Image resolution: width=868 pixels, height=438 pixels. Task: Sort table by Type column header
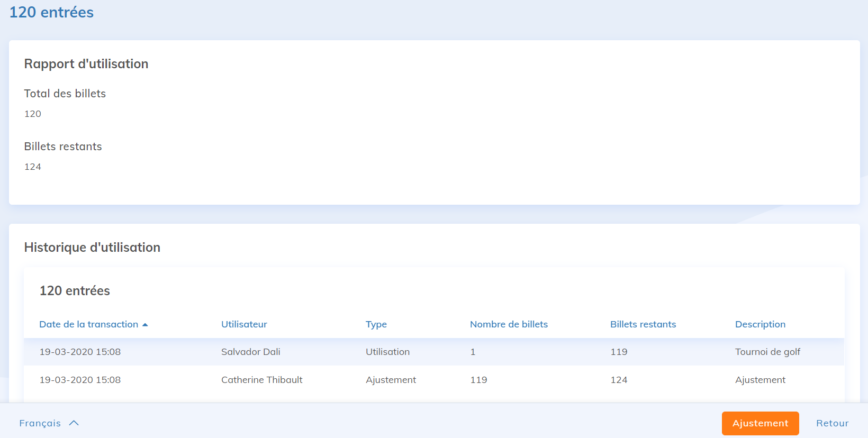pyautogui.click(x=376, y=324)
